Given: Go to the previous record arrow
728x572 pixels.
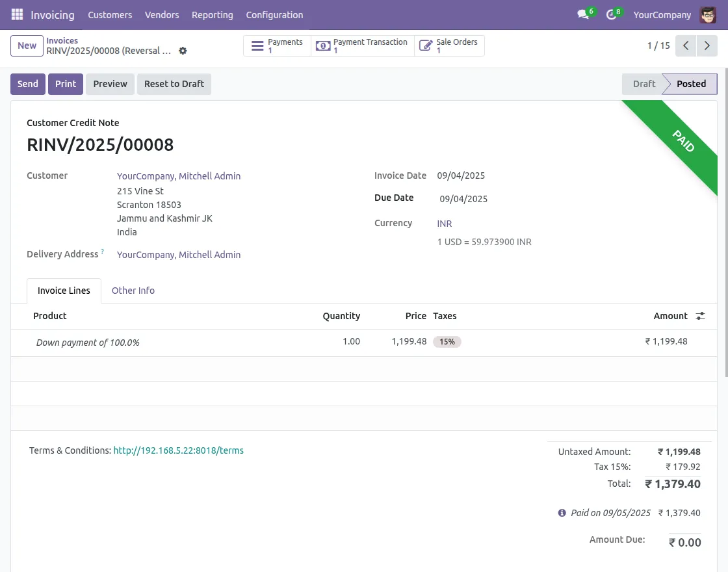Looking at the screenshot, I should click(686, 45).
